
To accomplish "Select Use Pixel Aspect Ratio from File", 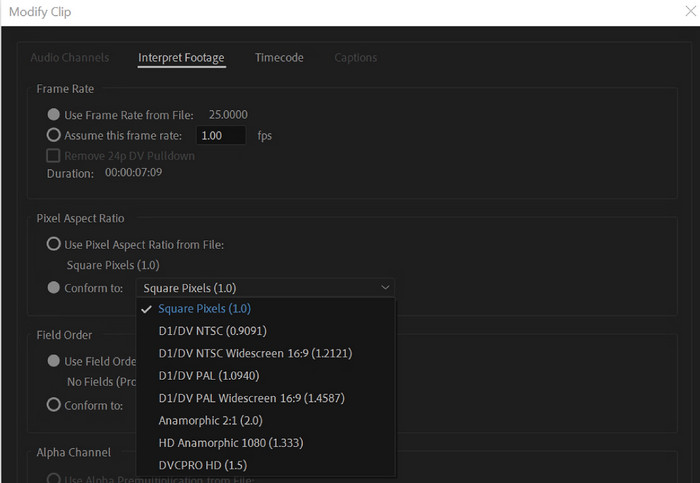I will click(x=54, y=244).
